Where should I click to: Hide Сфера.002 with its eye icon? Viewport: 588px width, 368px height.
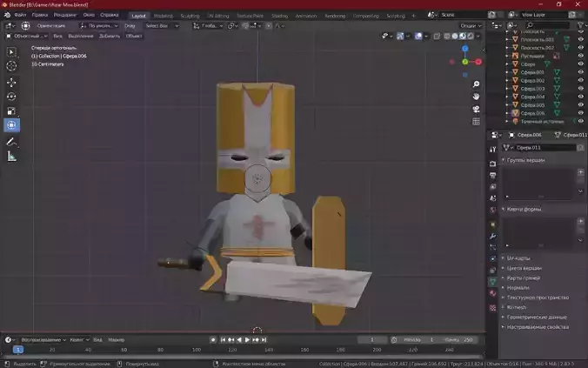pyautogui.click(x=580, y=80)
